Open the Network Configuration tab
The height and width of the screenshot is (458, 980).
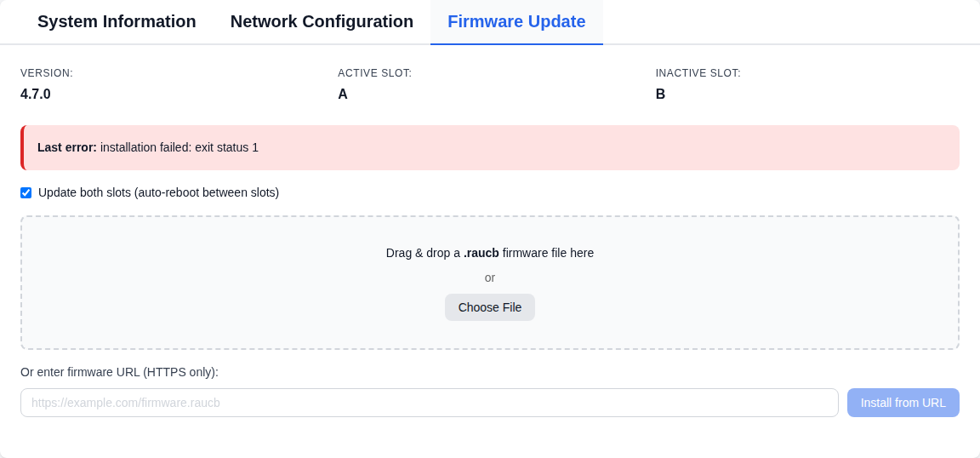tap(322, 22)
